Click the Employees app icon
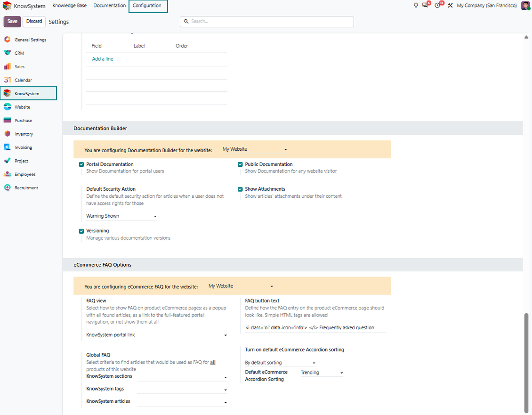Screen dimensions: 532x415 pos(7,174)
